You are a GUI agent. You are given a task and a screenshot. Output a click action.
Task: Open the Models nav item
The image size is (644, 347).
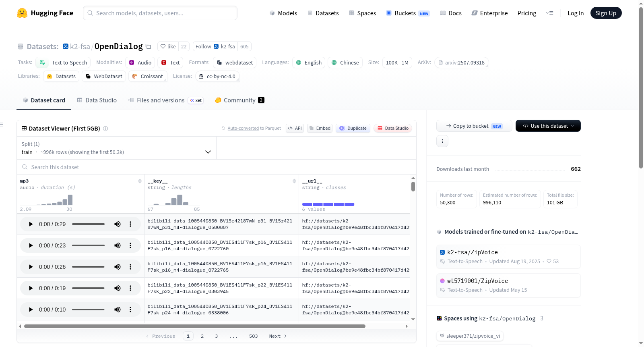click(x=283, y=13)
